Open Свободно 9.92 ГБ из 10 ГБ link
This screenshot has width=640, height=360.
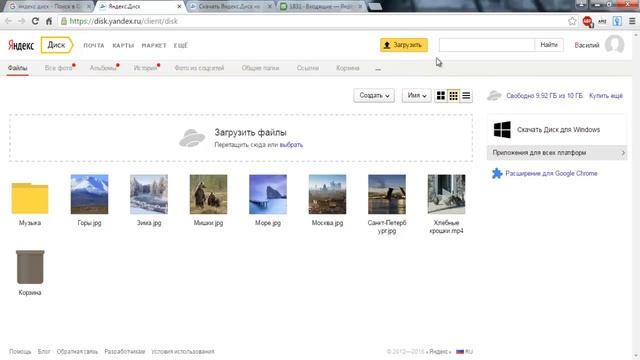point(544,96)
